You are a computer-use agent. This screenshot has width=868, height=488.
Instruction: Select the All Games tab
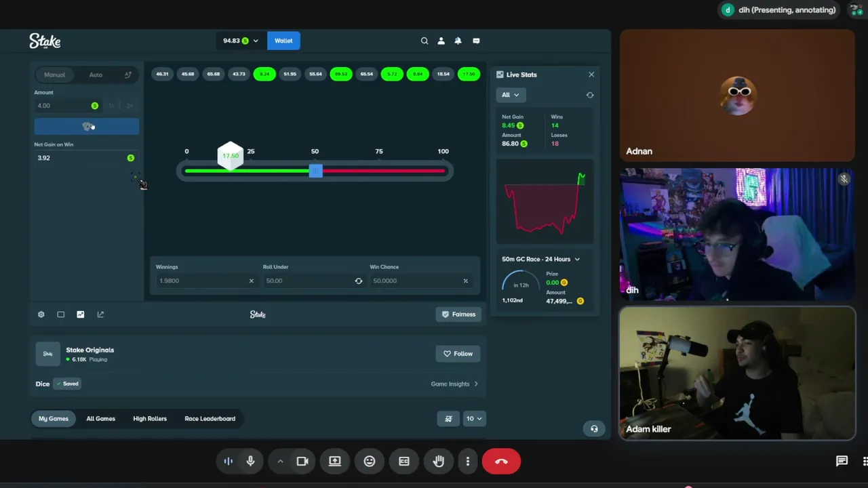click(100, 419)
